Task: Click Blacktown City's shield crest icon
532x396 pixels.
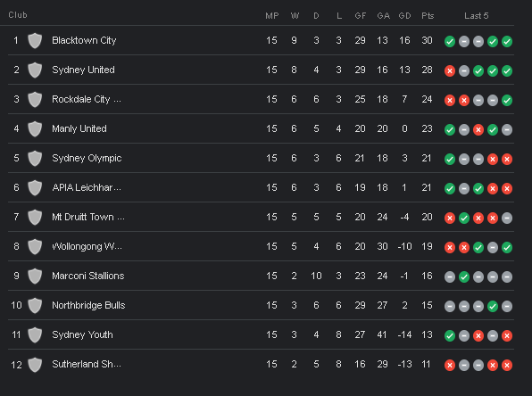Action: (35, 41)
